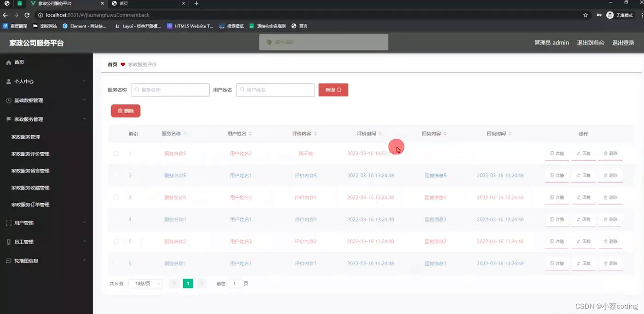
Task: Open 百度翻译 bookmark
Action: 15,26
